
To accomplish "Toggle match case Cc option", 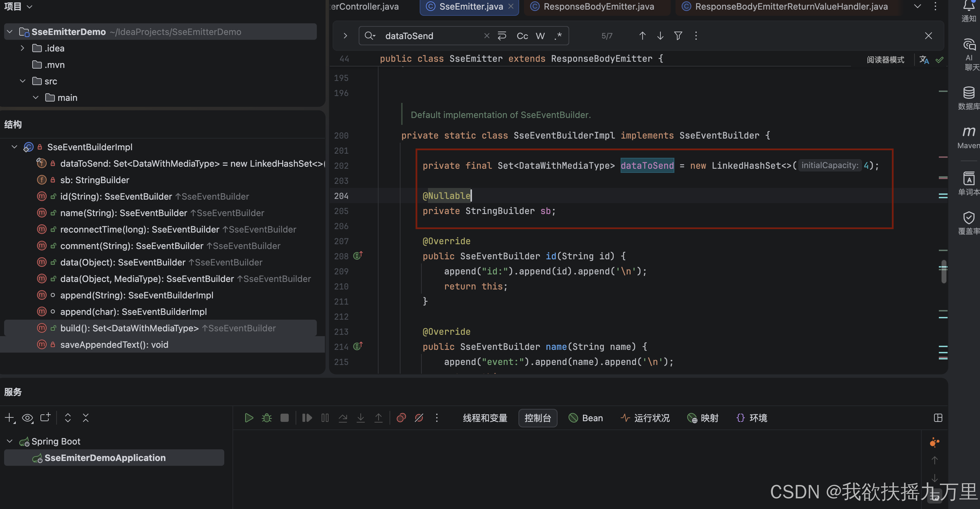I will (x=522, y=36).
